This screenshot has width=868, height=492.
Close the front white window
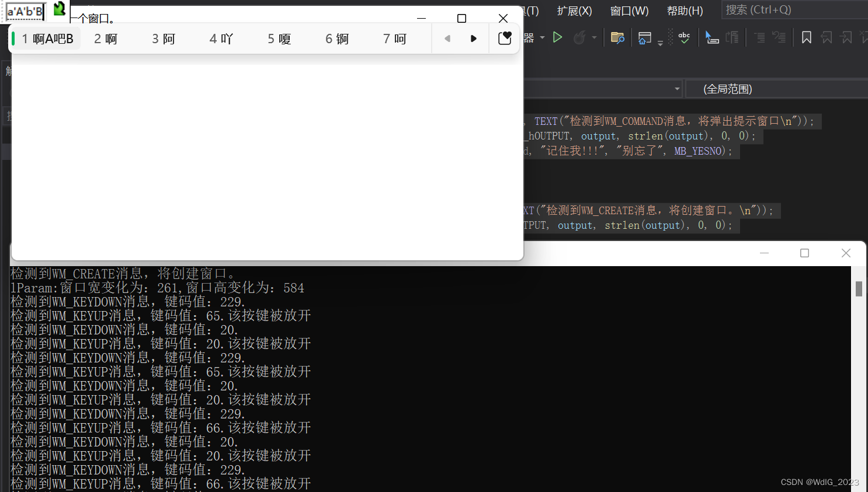tap(503, 18)
